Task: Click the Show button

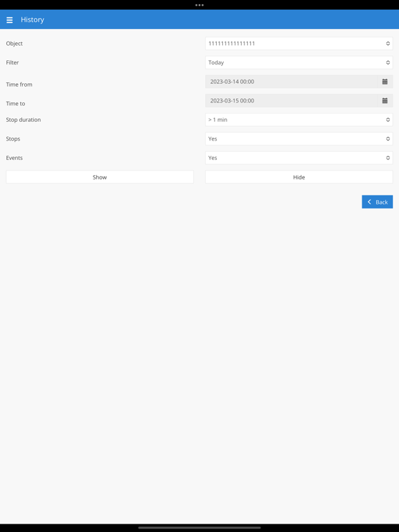Action: (100, 177)
